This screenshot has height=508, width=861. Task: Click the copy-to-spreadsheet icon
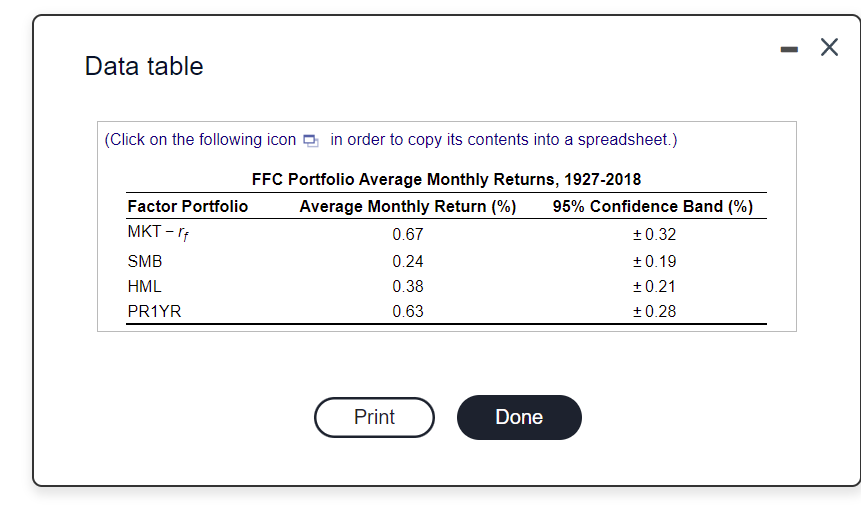click(x=312, y=140)
